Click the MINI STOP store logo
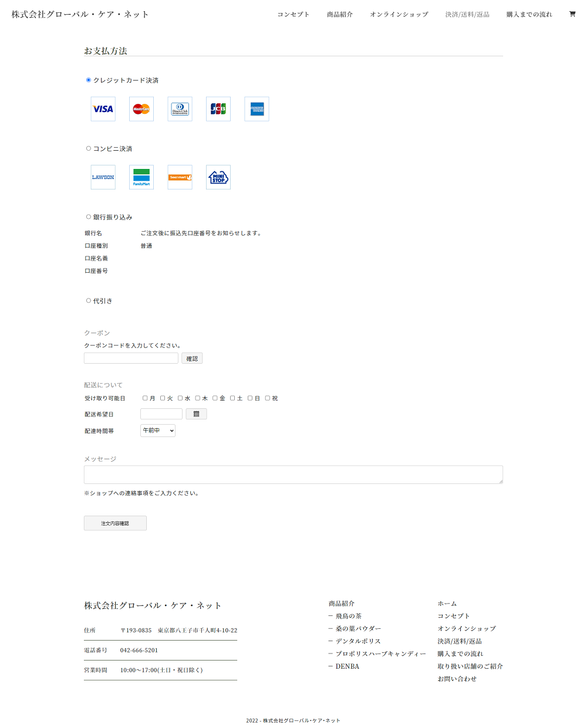 [218, 177]
